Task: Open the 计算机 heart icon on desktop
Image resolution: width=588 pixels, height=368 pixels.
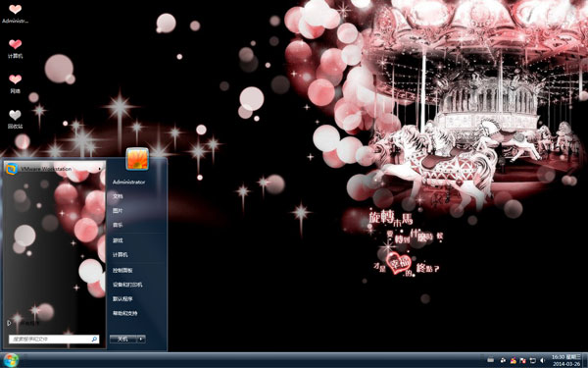Action: coord(15,44)
